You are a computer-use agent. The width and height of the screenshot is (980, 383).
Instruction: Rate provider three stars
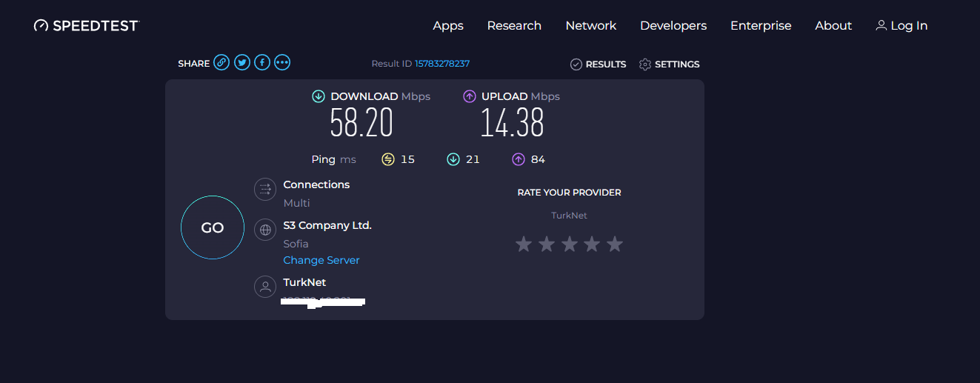click(569, 244)
